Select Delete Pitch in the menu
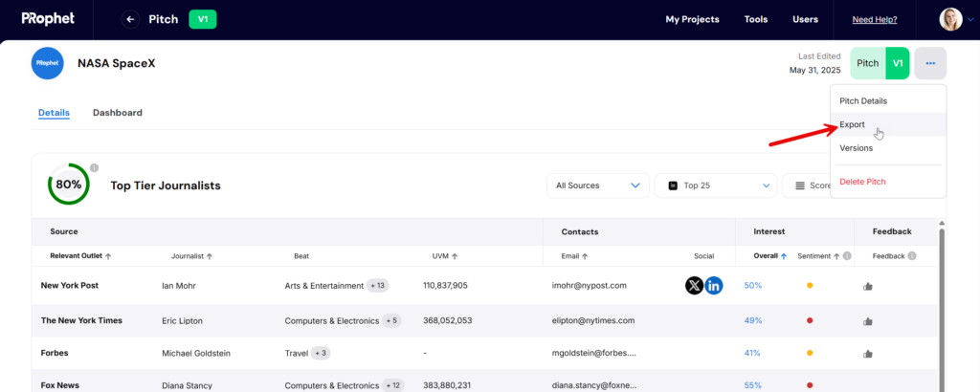Image resolution: width=980 pixels, height=392 pixels. coord(888,182)
